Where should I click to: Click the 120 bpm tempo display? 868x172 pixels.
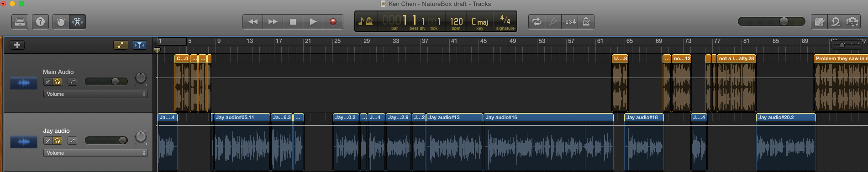click(456, 22)
